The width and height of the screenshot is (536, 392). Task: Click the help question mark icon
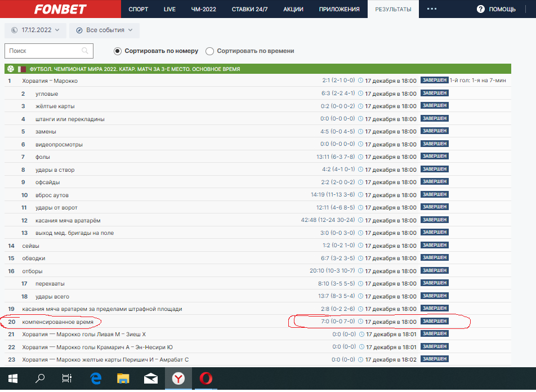coord(480,9)
